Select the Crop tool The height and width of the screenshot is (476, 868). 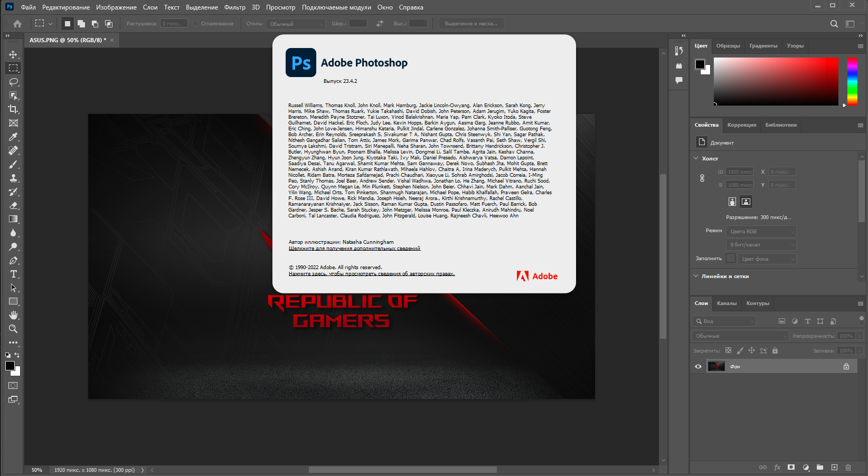pos(13,109)
